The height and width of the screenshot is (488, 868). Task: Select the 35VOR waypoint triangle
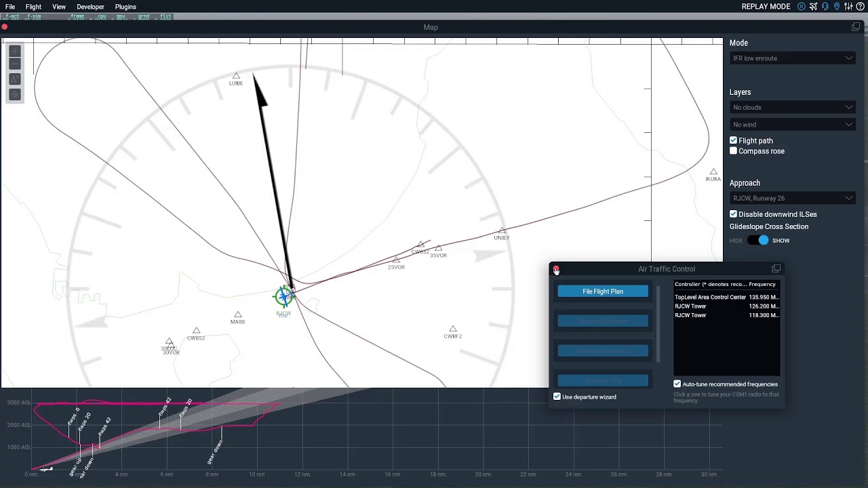pos(438,248)
